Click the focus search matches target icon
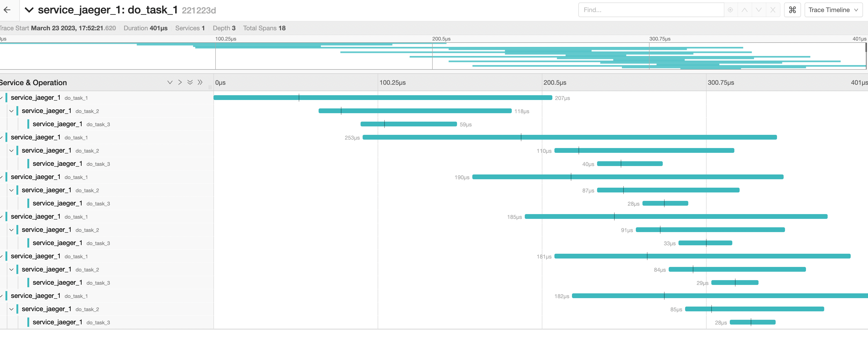Screen dimensions: 868x343 (x=730, y=10)
